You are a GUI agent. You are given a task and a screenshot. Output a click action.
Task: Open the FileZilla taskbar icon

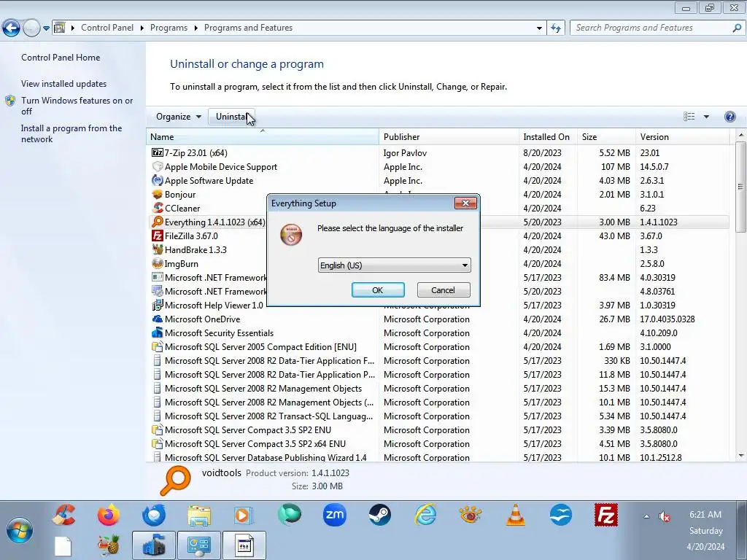(x=606, y=515)
